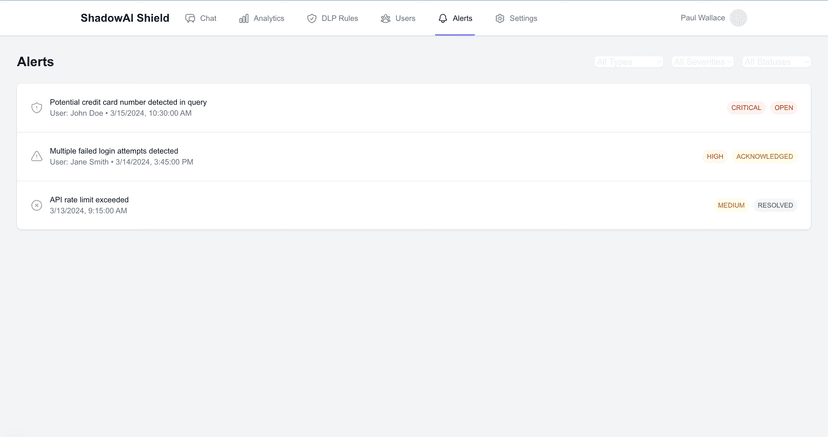The height and width of the screenshot is (437, 828).
Task: Open the Chat tab label
Action: coord(208,18)
